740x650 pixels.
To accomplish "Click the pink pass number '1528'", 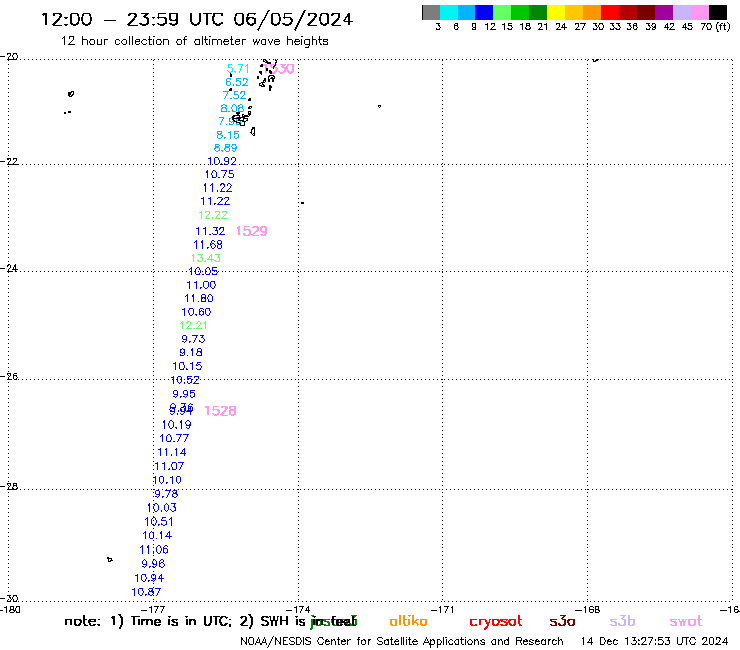I will coord(220,411).
